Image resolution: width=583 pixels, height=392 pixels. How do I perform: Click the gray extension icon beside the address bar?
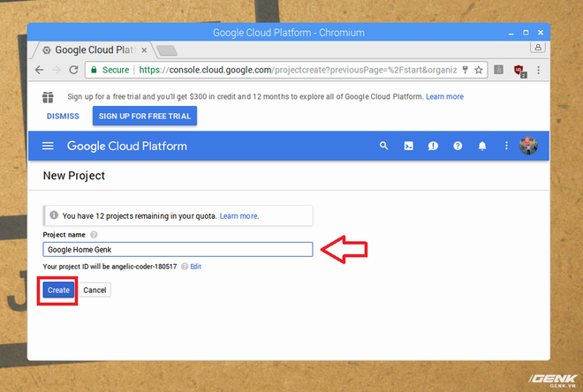click(498, 70)
